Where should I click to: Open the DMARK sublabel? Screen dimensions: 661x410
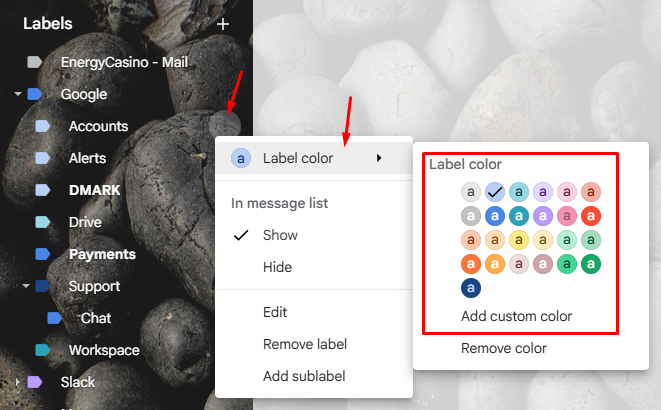94,190
